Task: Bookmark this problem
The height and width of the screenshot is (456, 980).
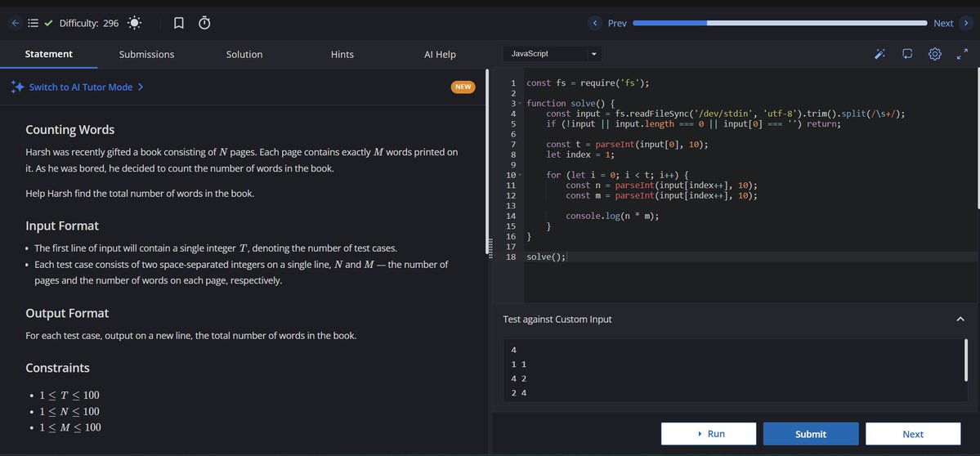Action: click(179, 23)
